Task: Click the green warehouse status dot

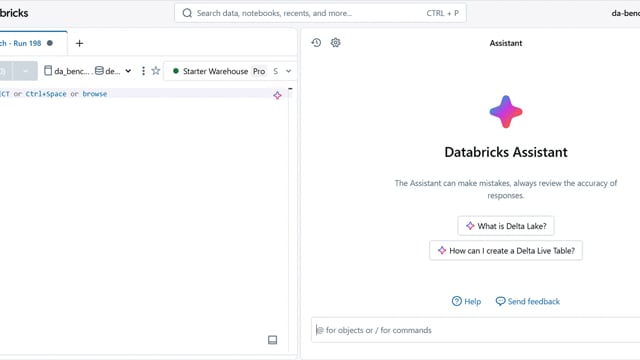Action: click(x=176, y=71)
